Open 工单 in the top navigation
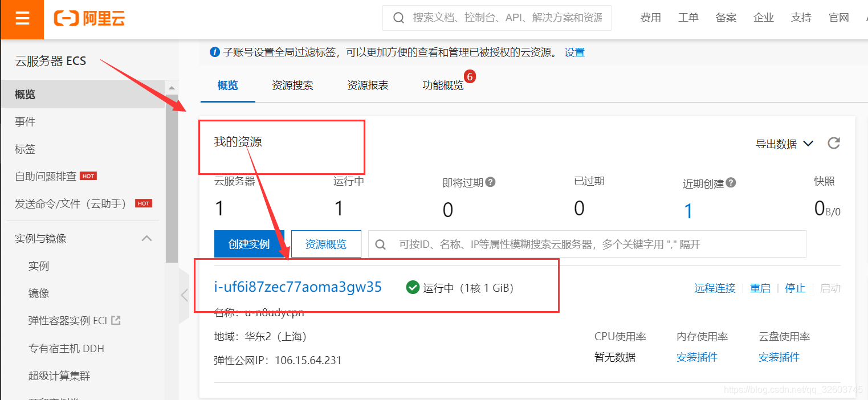 tap(688, 18)
